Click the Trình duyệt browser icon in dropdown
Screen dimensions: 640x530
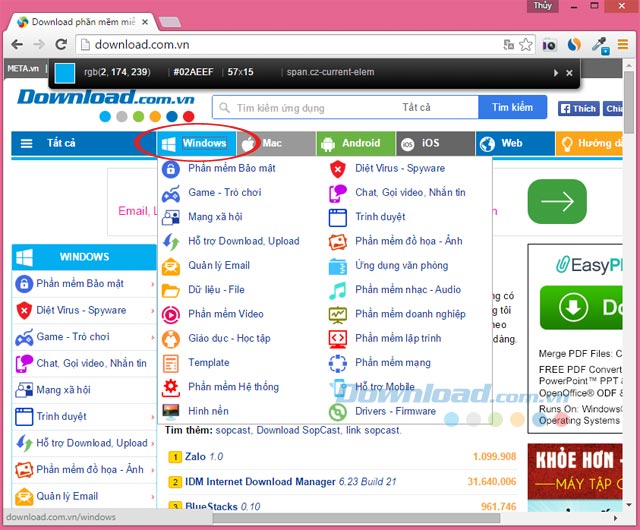tap(338, 217)
